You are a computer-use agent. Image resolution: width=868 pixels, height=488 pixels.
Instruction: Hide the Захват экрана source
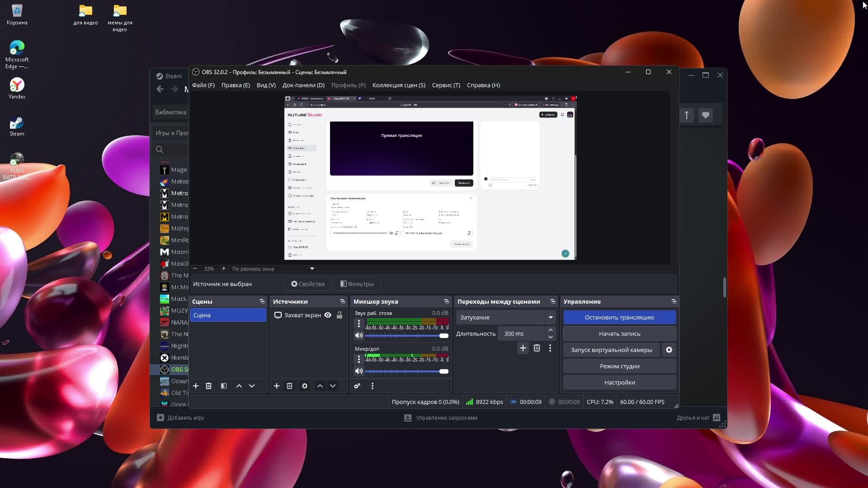coord(328,315)
